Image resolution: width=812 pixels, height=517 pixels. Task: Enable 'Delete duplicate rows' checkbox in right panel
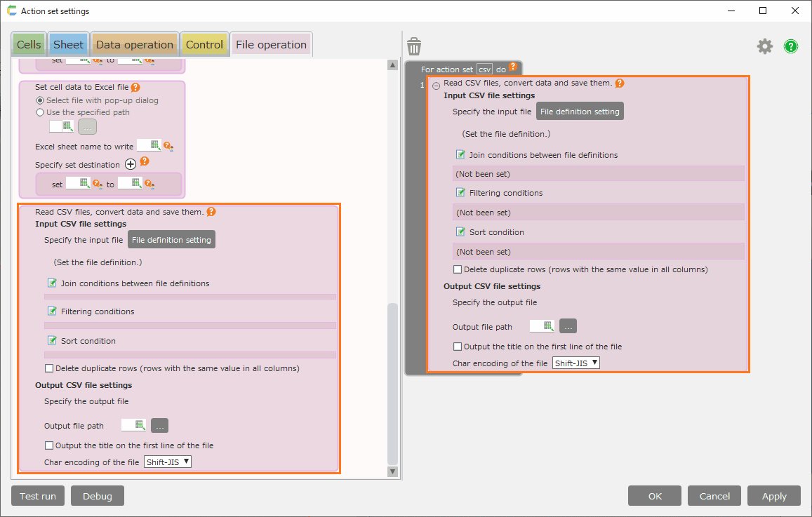point(458,269)
